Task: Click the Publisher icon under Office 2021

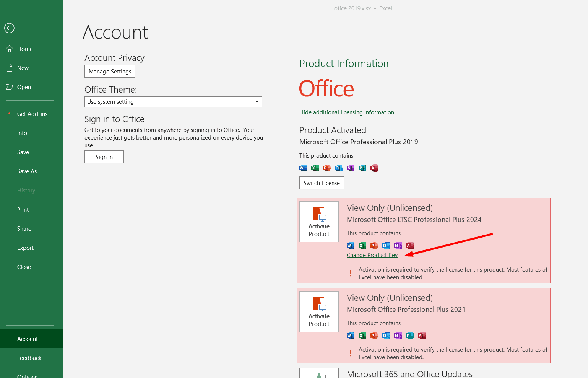Action: (x=410, y=336)
